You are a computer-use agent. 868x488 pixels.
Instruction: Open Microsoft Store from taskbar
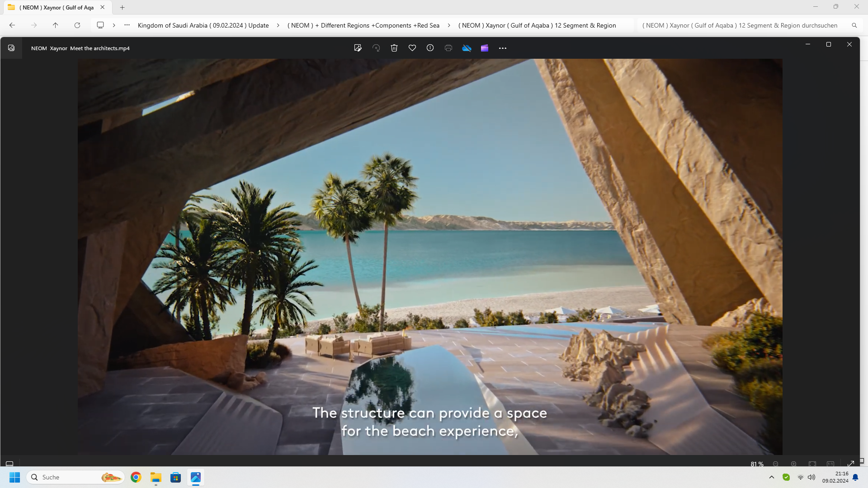176,477
